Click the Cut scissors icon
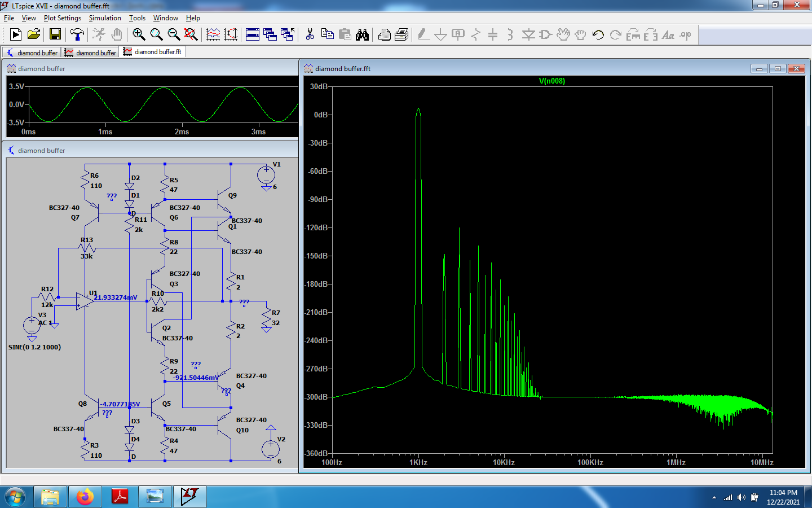 coord(310,35)
